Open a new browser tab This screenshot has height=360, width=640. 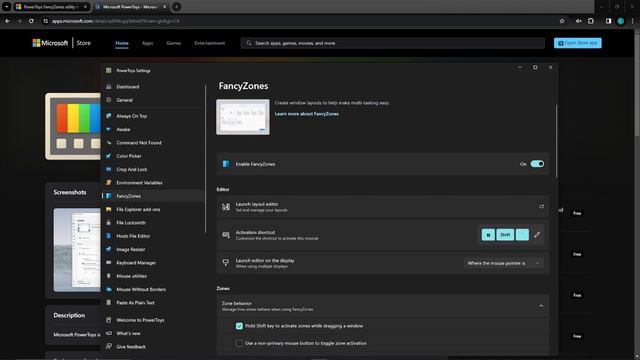176,7
